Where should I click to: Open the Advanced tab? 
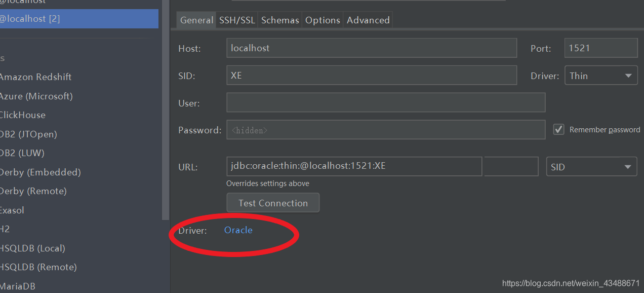368,20
